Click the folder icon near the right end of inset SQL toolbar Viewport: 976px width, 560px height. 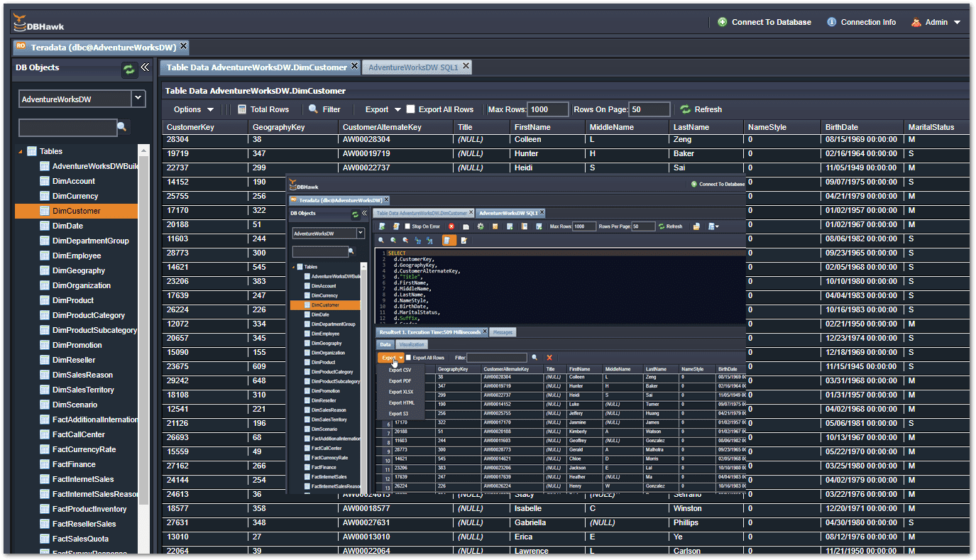pyautogui.click(x=696, y=226)
